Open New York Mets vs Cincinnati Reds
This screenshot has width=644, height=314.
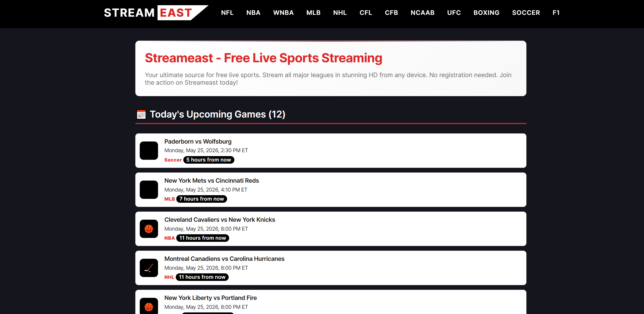[331, 190]
